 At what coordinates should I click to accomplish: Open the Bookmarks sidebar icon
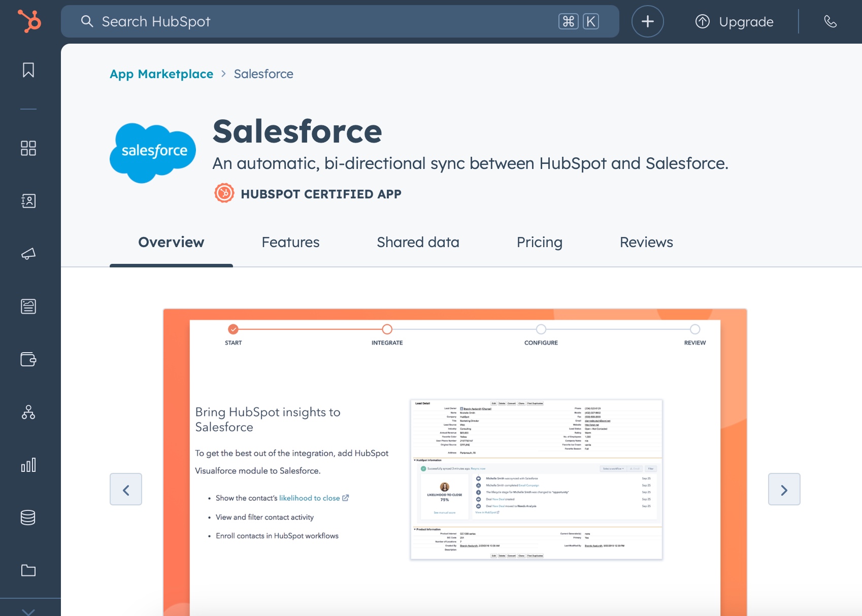tap(28, 71)
